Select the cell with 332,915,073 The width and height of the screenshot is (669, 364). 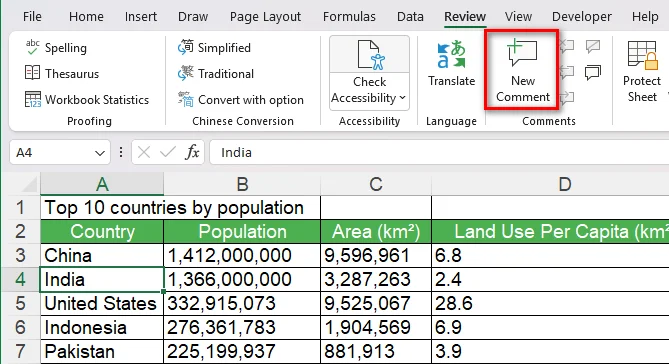coord(242,303)
